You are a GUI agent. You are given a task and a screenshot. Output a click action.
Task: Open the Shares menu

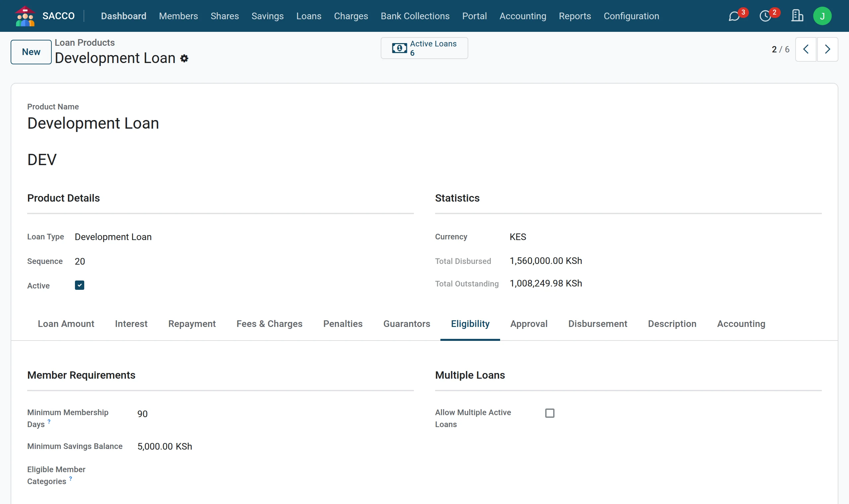pos(225,16)
